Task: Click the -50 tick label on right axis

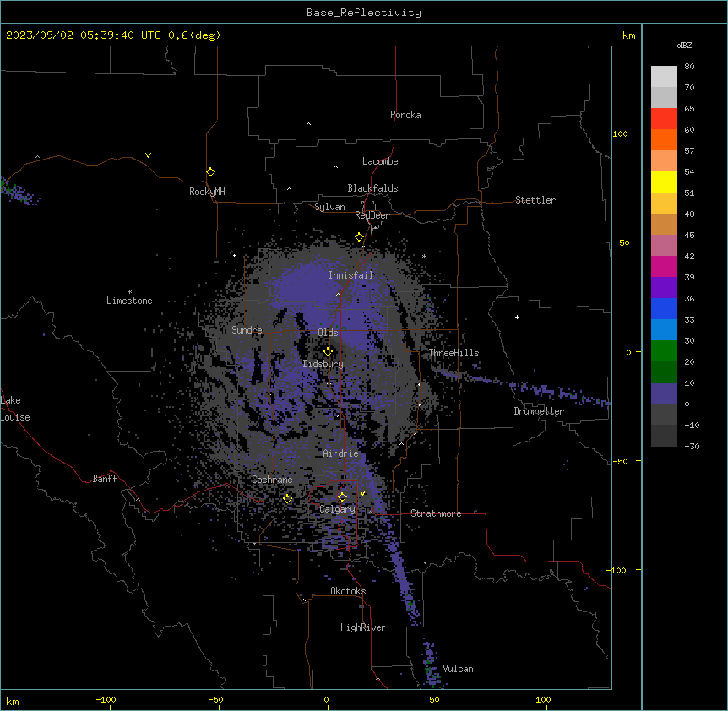Action: point(620,461)
